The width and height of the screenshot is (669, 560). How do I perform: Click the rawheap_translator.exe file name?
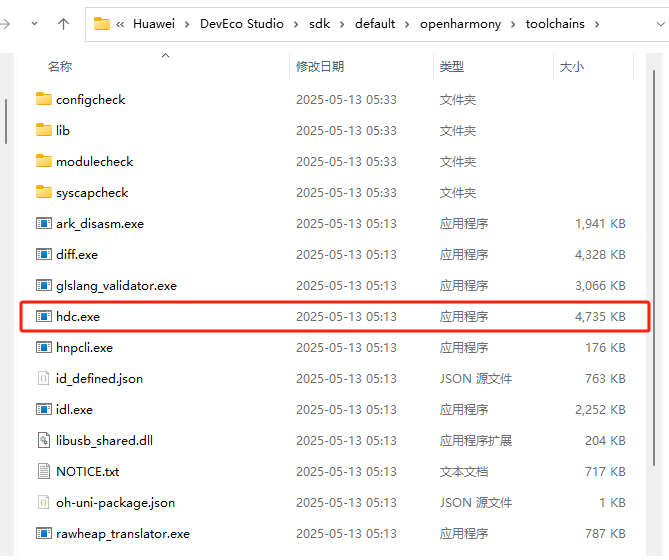tap(123, 534)
